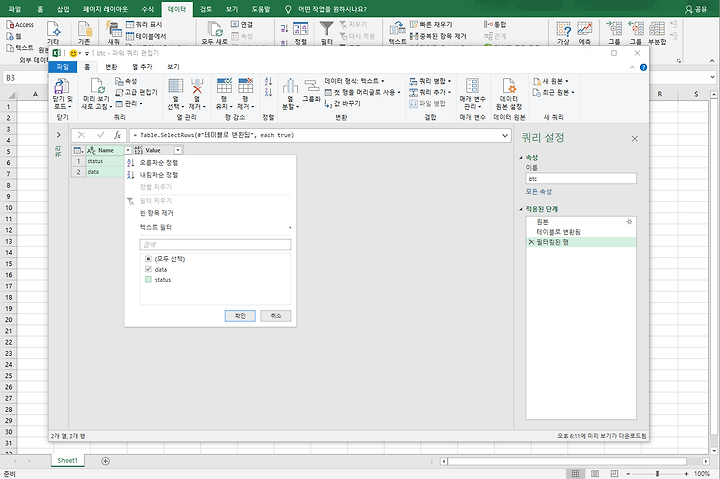This screenshot has width=720, height=479.
Task: Click Use First Row as Headers (첫 행을 머리글로 사용)
Action: click(x=362, y=92)
